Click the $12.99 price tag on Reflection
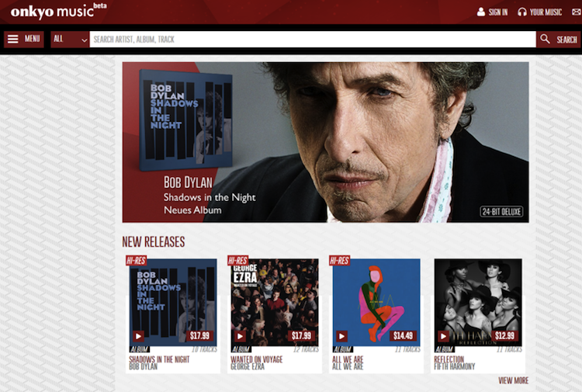Viewport: 582px width, 392px height. 504,336
